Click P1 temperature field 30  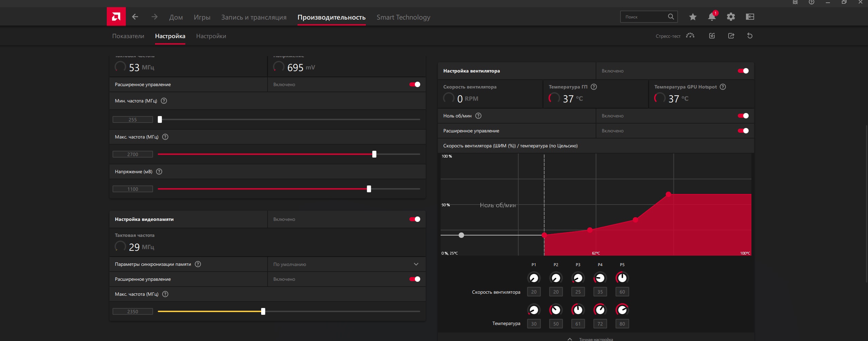(534, 324)
